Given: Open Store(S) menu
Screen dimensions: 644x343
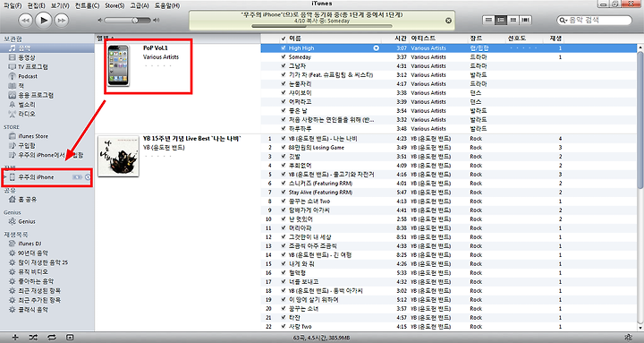Looking at the screenshot, I should click(114, 5).
